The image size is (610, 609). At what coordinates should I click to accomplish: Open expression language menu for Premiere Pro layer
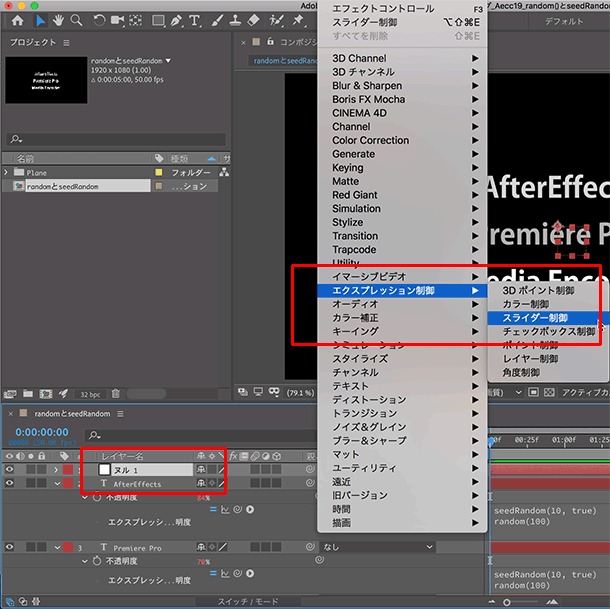pyautogui.click(x=250, y=573)
